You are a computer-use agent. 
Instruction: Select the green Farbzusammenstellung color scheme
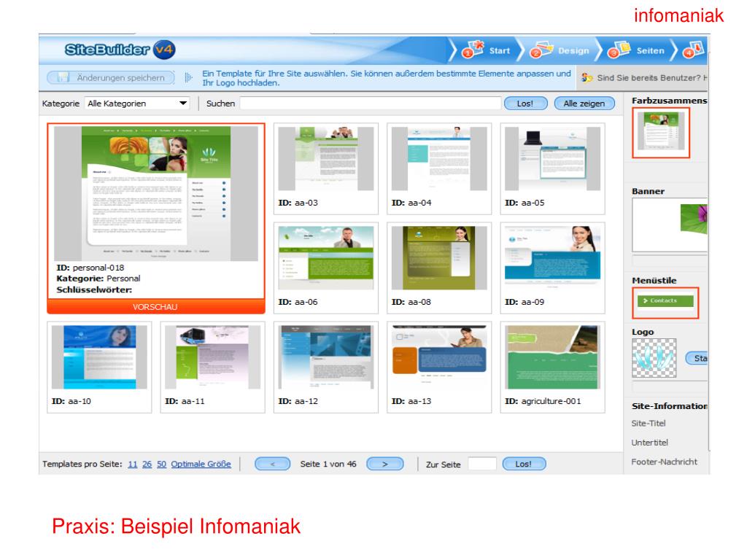(661, 133)
